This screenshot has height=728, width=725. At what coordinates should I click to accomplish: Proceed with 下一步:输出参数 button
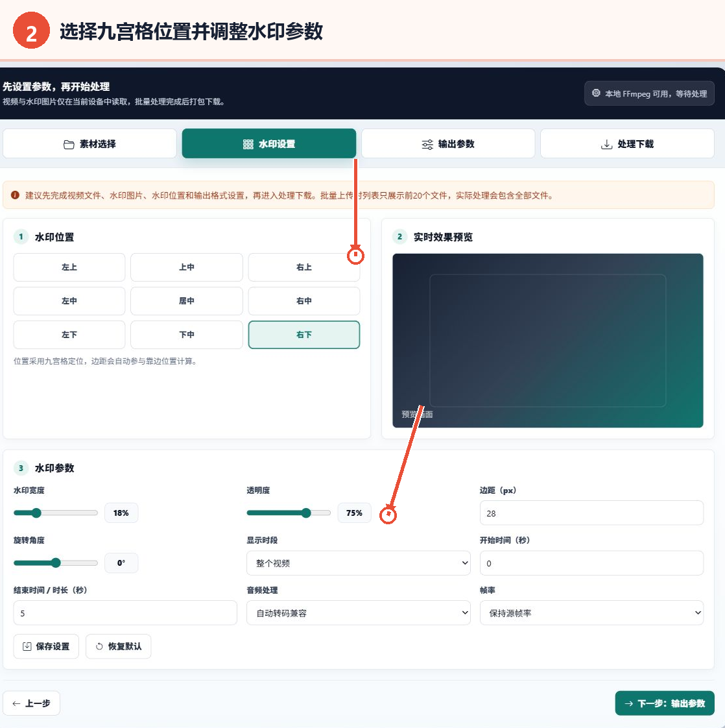coord(665,703)
